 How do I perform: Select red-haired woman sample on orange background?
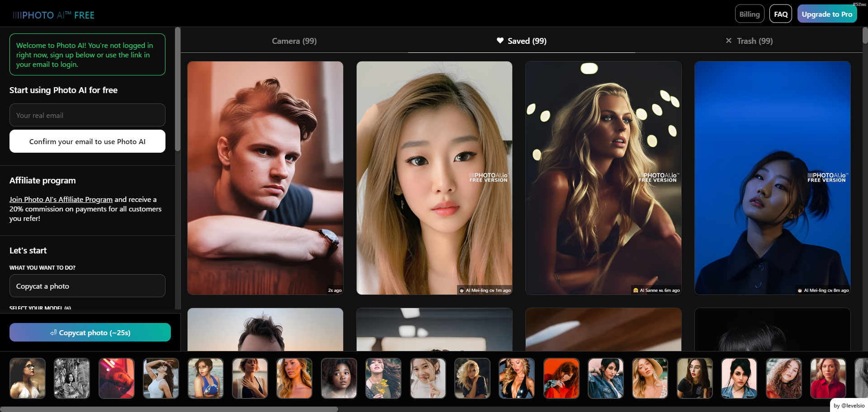pyautogui.click(x=561, y=378)
